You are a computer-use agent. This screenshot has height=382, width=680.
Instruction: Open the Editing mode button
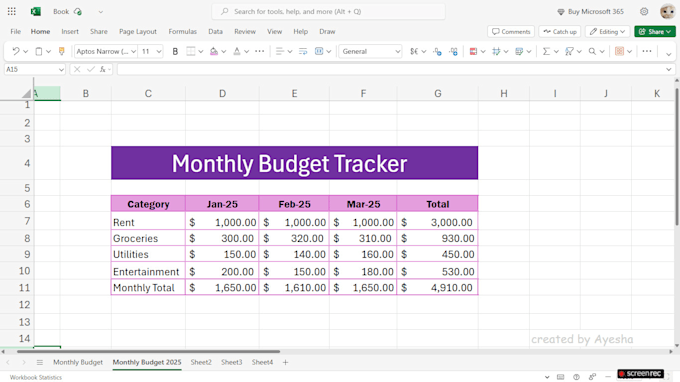pos(608,32)
